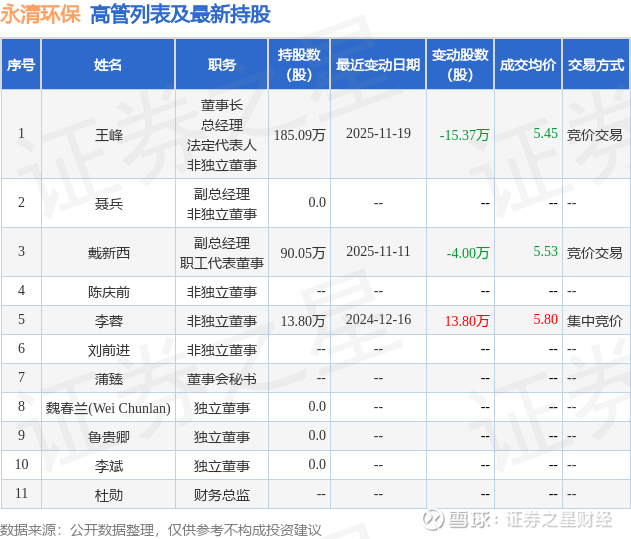Select the 变动股数(股) column header
The image size is (631, 539).
pyautogui.click(x=460, y=64)
